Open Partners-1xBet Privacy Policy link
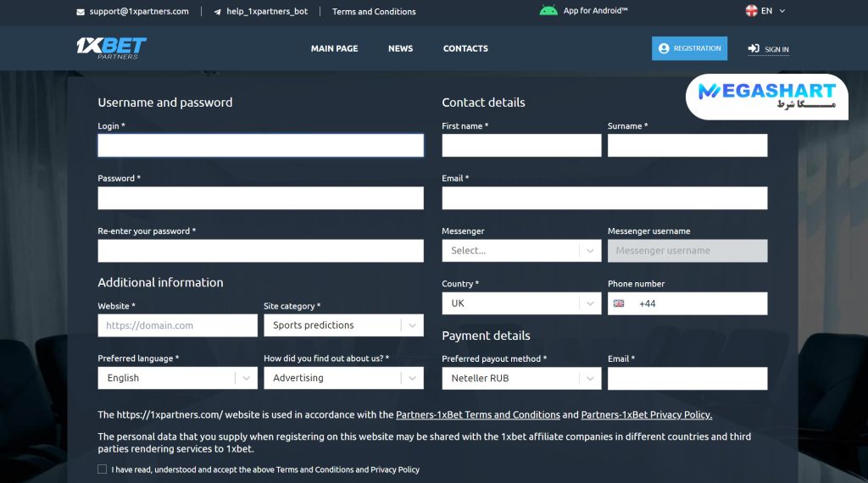This screenshot has height=483, width=868. pyautogui.click(x=646, y=415)
